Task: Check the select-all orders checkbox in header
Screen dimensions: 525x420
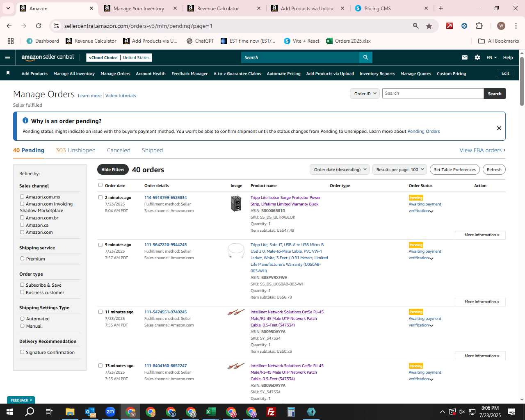Action: pos(100,185)
